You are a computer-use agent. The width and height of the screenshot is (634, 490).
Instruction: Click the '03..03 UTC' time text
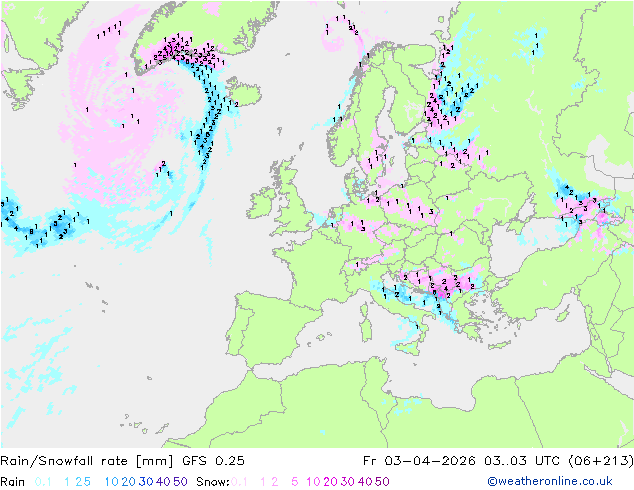click(522, 461)
